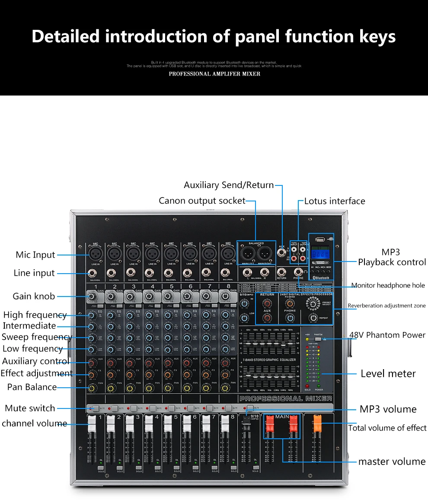
Task: Click the channel 8 yellow PAN knob
Action: pos(225,388)
